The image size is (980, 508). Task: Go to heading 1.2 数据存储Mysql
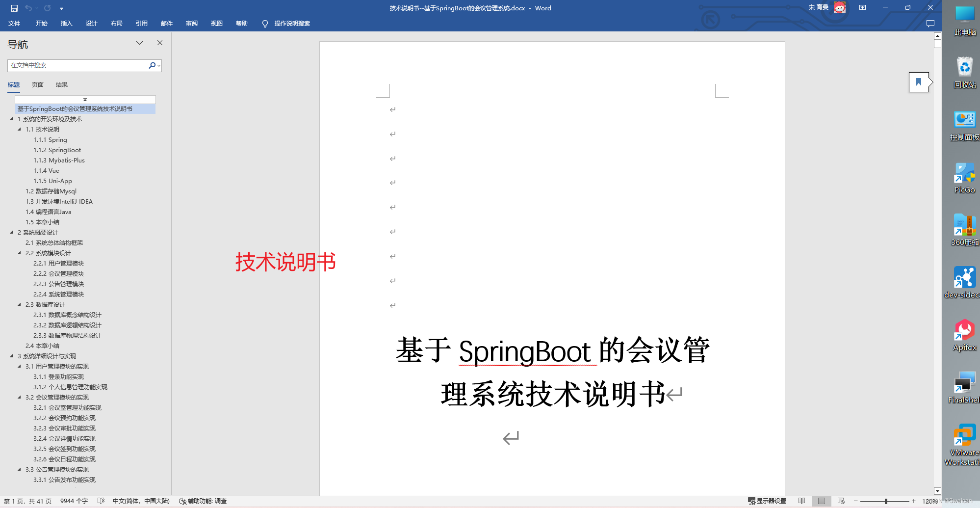[51, 191]
